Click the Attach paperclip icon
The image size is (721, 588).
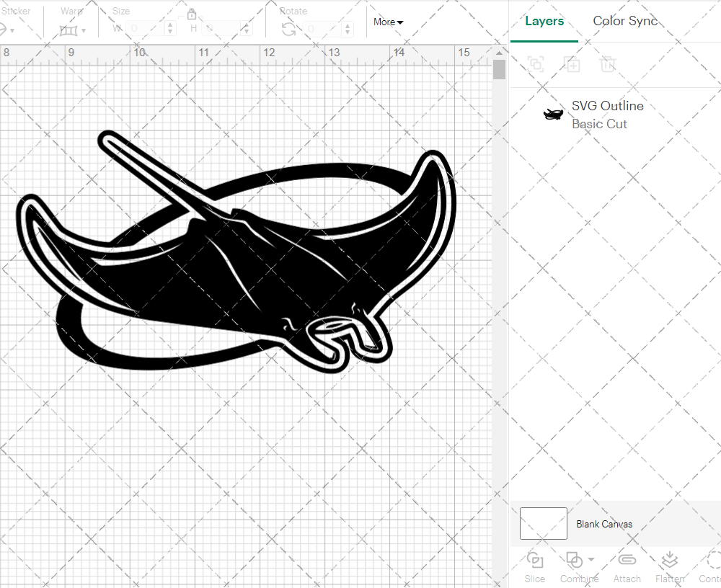pyautogui.click(x=627, y=561)
